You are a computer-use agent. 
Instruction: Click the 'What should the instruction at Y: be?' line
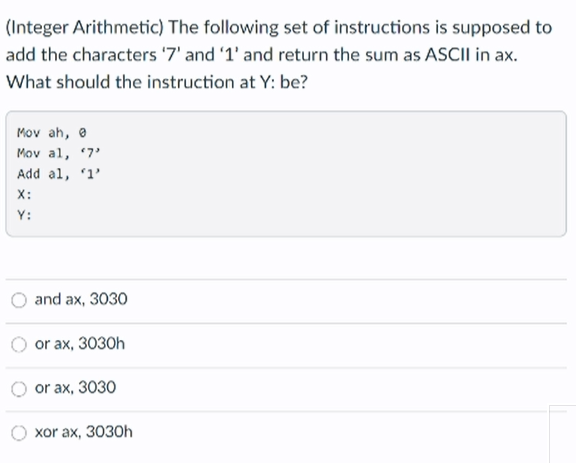click(x=157, y=82)
